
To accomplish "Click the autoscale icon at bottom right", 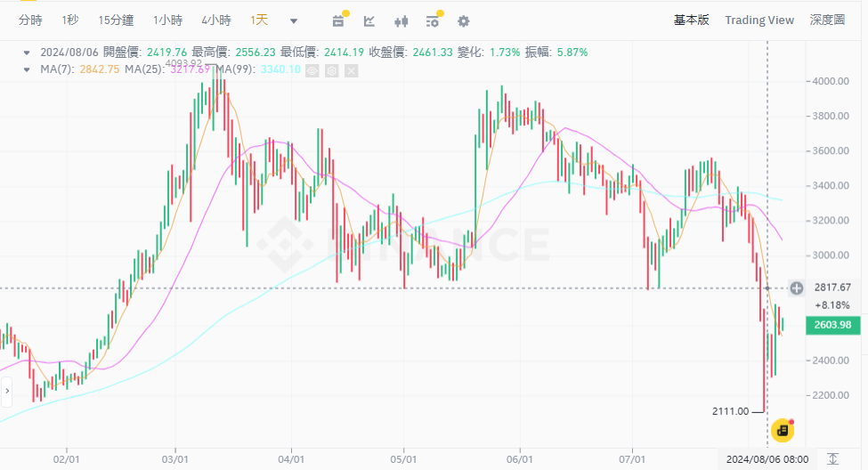I will coord(832,459).
